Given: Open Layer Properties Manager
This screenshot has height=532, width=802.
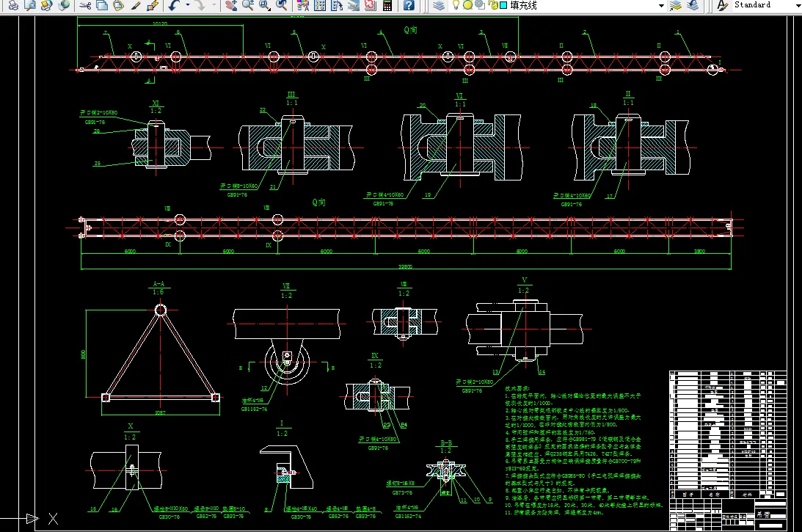Looking at the screenshot, I should [438, 5].
